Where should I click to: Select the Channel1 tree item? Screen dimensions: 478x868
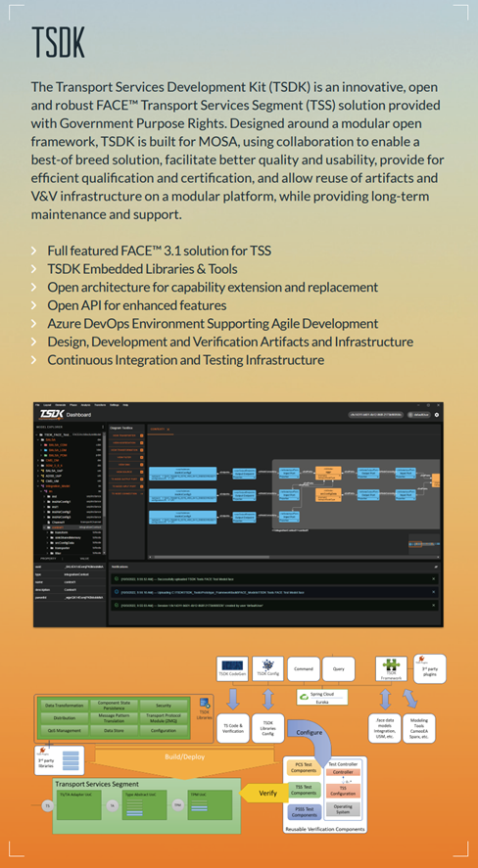pos(60,522)
